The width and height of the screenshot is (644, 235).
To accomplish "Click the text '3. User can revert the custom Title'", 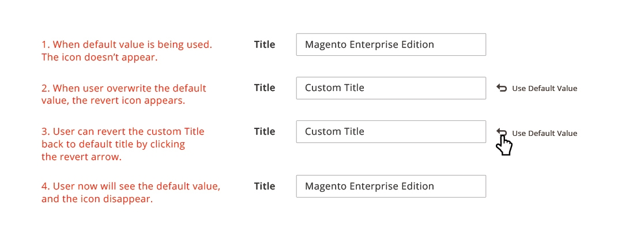I will pyautogui.click(x=123, y=132).
